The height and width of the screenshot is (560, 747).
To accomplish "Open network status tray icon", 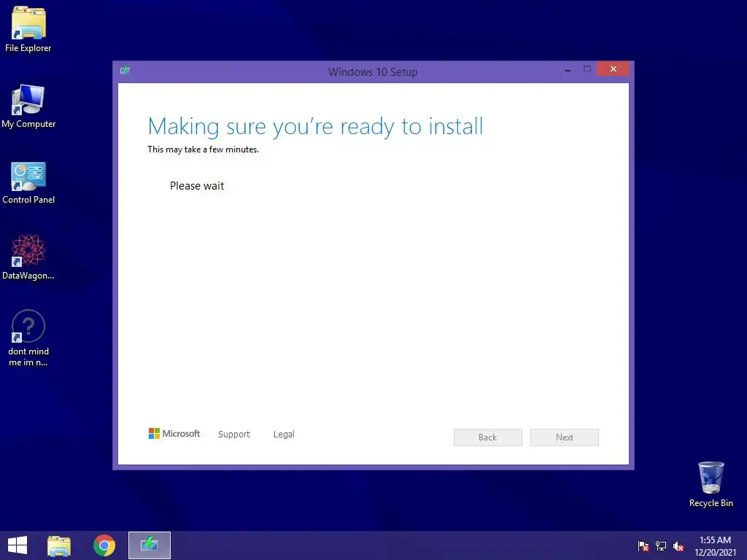I will pyautogui.click(x=661, y=546).
